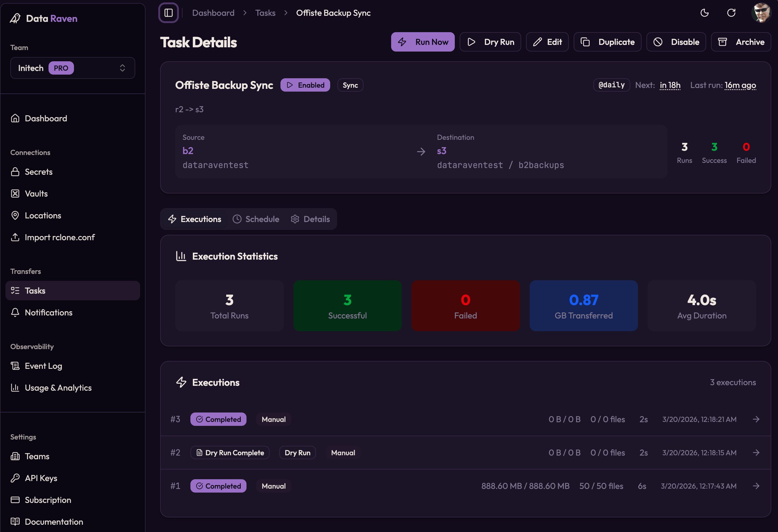The height and width of the screenshot is (532, 778).
Task: Open Usage & Analytics page
Action: coord(58,387)
